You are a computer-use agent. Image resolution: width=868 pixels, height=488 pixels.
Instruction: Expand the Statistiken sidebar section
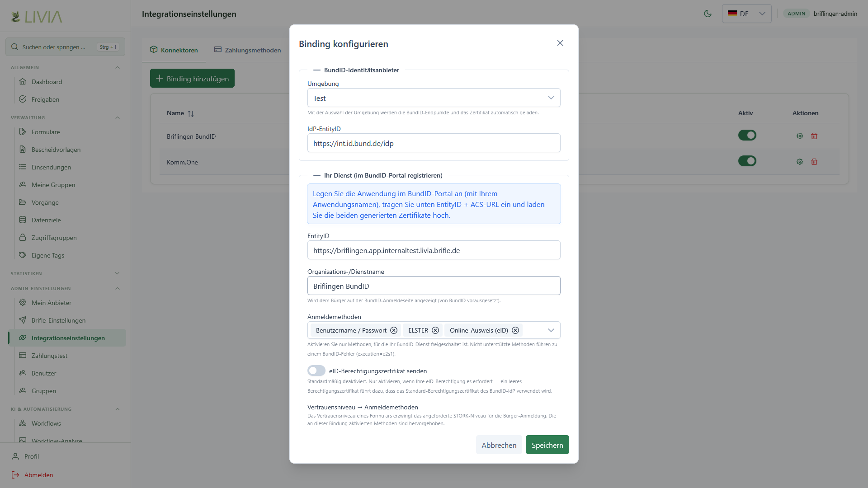point(118,274)
